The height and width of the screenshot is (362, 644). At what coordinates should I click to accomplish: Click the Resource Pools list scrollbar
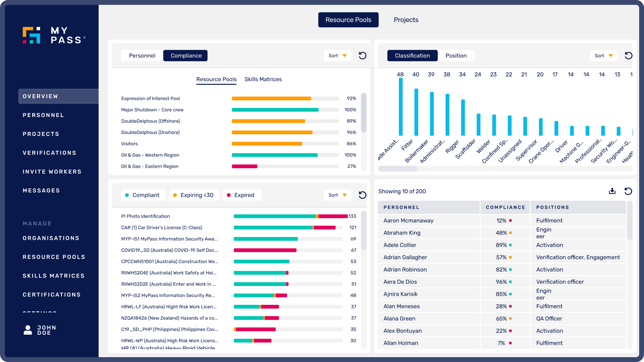[x=363, y=113]
